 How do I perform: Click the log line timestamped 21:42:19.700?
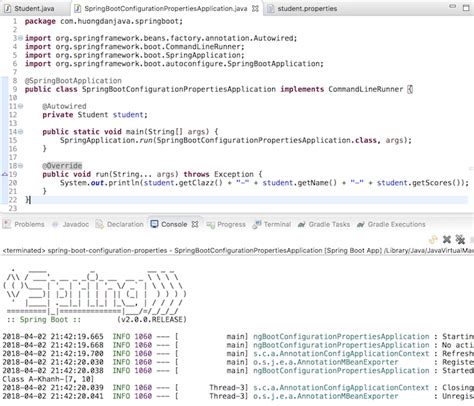[x=238, y=354]
